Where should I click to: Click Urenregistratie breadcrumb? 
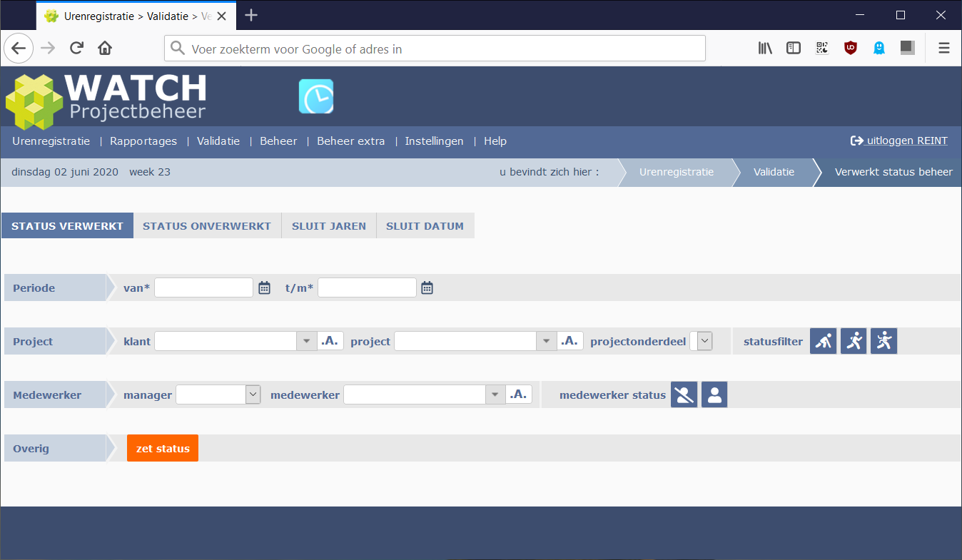(x=677, y=173)
